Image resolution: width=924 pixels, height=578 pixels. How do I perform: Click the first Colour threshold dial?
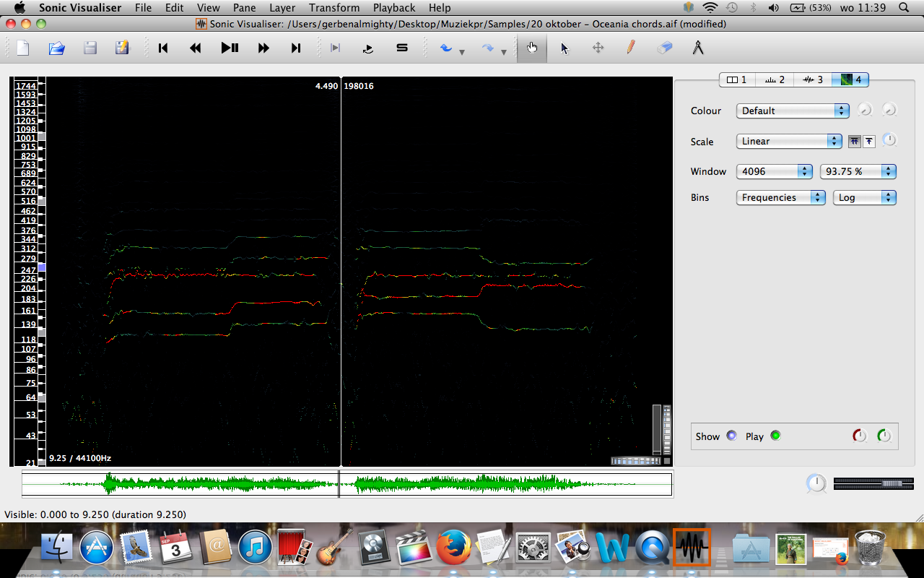[x=865, y=110]
